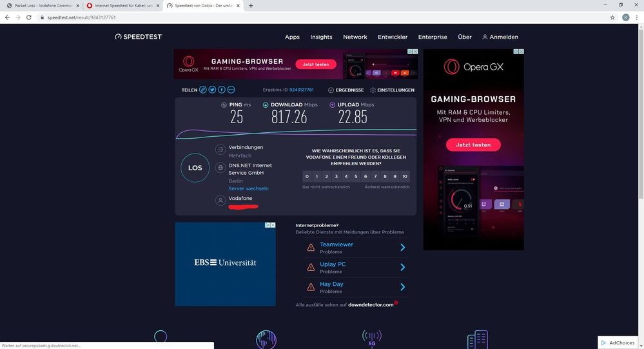Click warning triangle next to Hay Day
The width and height of the screenshot is (644, 349).
311,287
